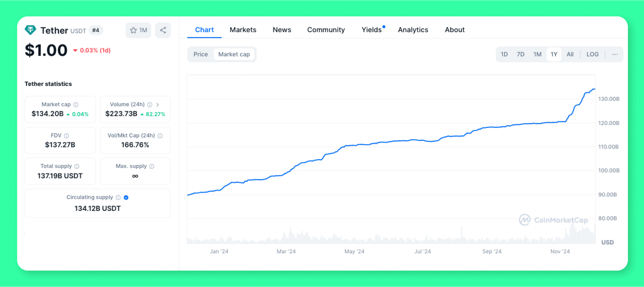Viewport: 644px width, 287px height.
Task: Click the Tether logo icon
Action: (30, 30)
